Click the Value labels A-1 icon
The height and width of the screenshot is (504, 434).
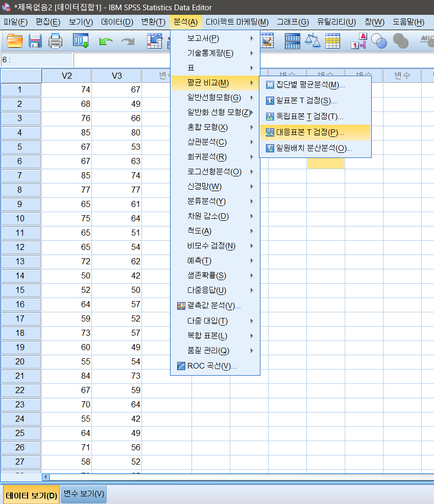359,41
